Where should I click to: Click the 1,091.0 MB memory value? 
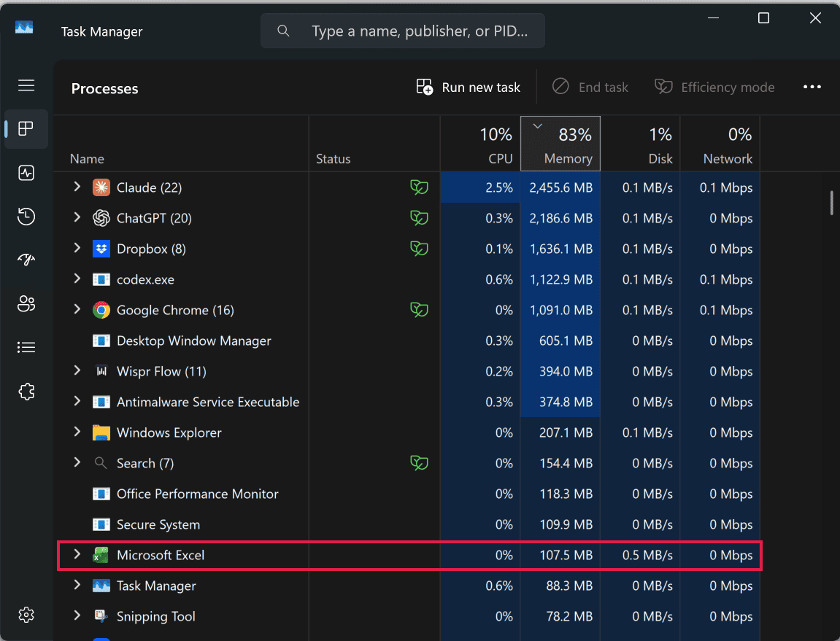[561, 310]
